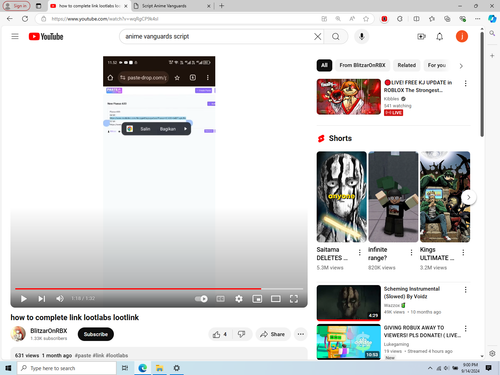The width and height of the screenshot is (500, 375).
Task: Open the BlitzarOnRBX channel name link
Action: tap(49, 331)
